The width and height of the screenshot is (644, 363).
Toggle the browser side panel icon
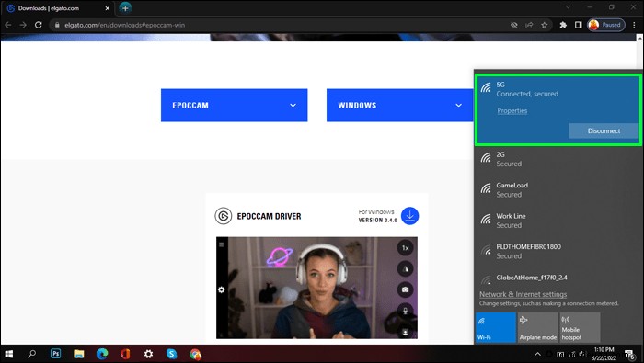click(579, 25)
